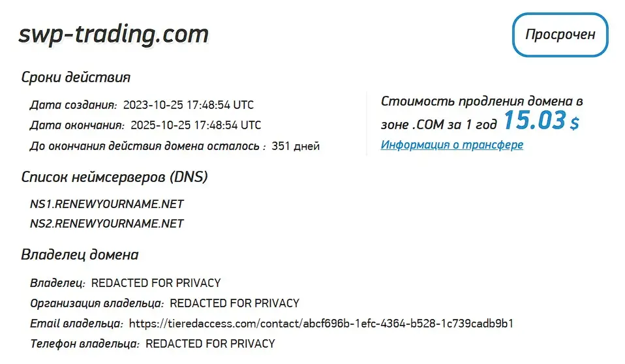625x364 pixels.
Task: Open the "Информация о трансфере" link
Action: tap(451, 145)
